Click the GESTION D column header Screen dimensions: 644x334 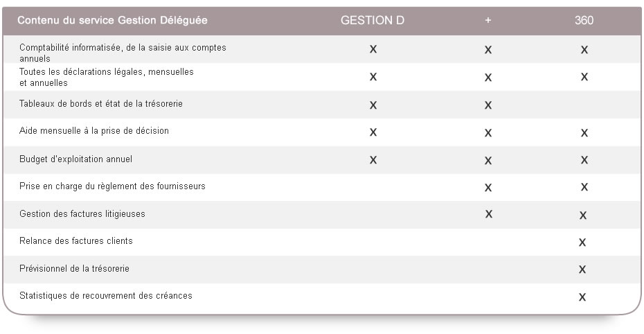[372, 20]
